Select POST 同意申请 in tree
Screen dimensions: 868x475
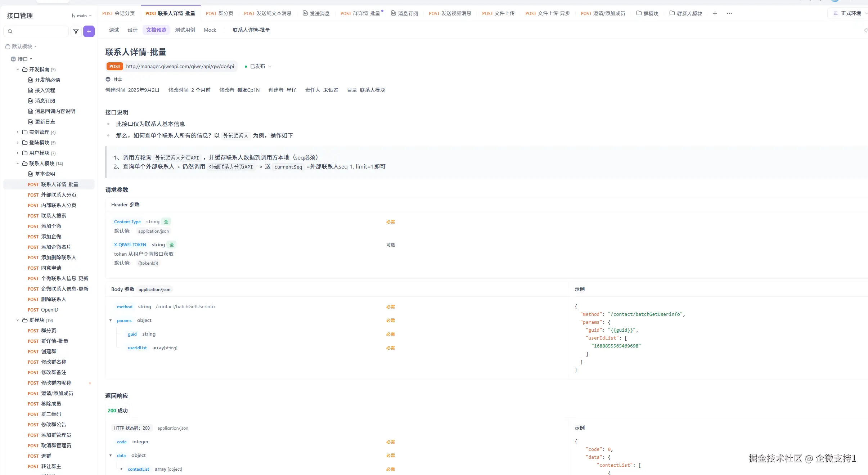[44, 268]
